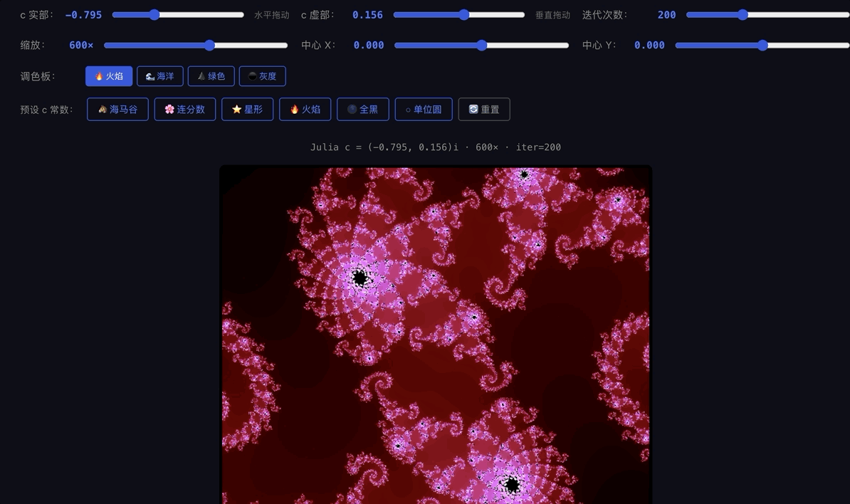Image resolution: width=850 pixels, height=504 pixels.
Task: Switch palette to 海洋
Action: tap(160, 76)
